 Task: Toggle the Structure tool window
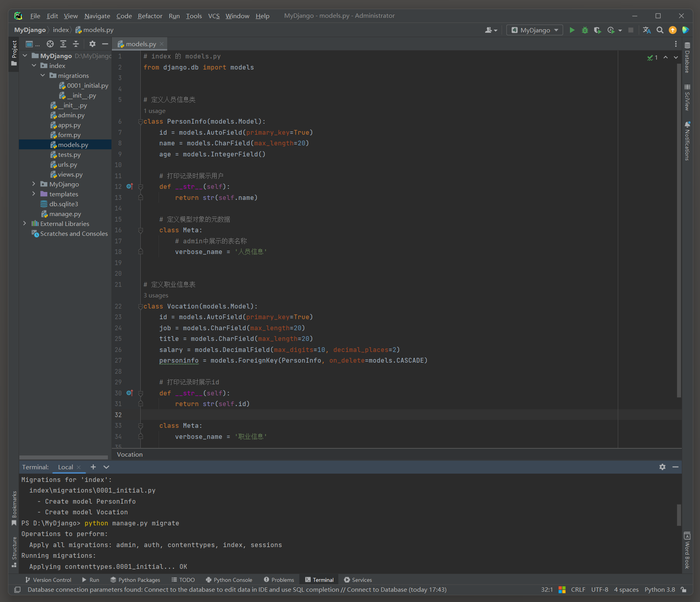[14, 552]
